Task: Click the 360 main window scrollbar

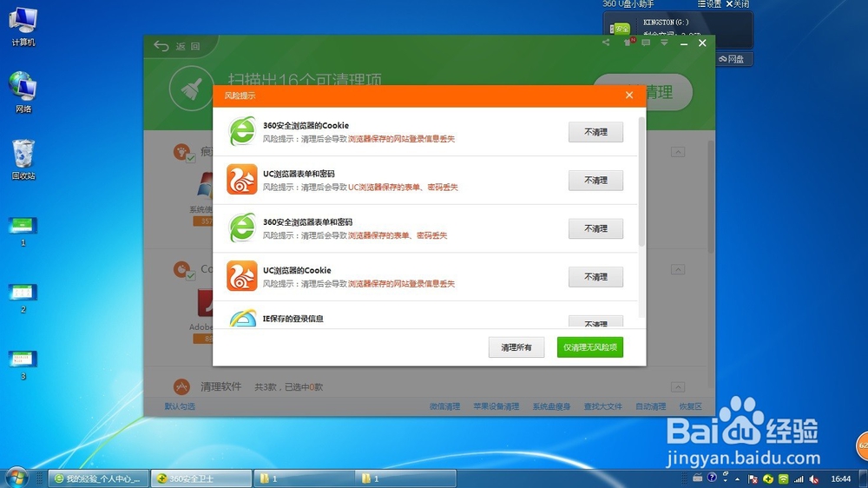Action: [x=711, y=196]
